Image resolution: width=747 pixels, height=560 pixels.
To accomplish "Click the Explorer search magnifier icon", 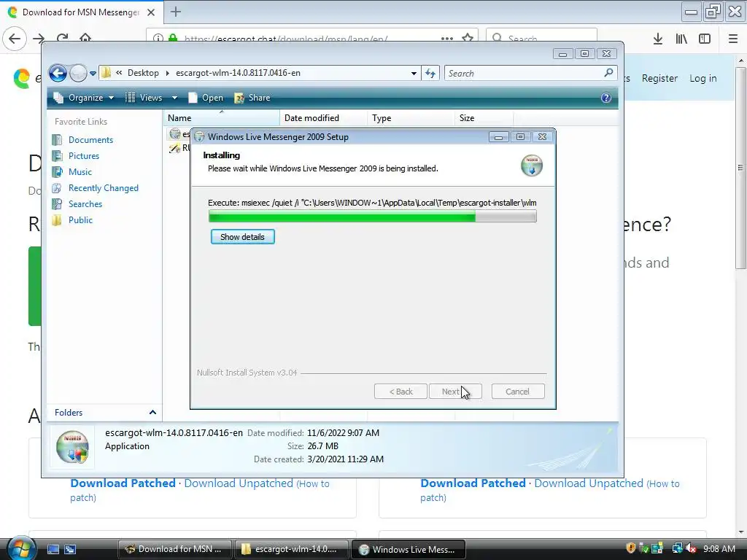I will click(608, 73).
